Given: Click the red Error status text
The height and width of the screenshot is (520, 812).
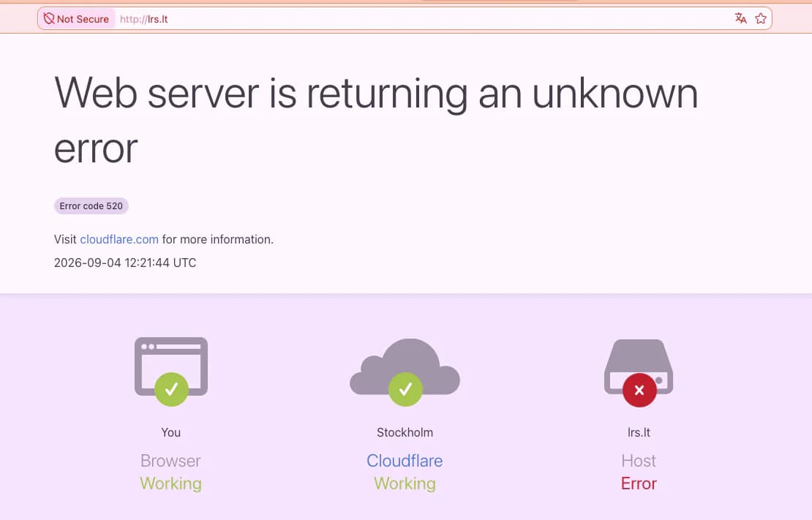Looking at the screenshot, I should coord(639,483).
